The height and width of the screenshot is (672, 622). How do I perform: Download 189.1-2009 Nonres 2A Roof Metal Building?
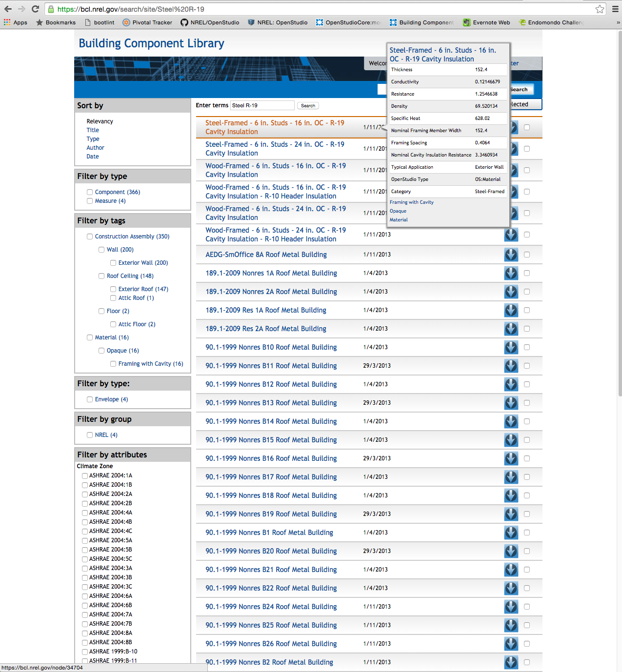pos(511,292)
